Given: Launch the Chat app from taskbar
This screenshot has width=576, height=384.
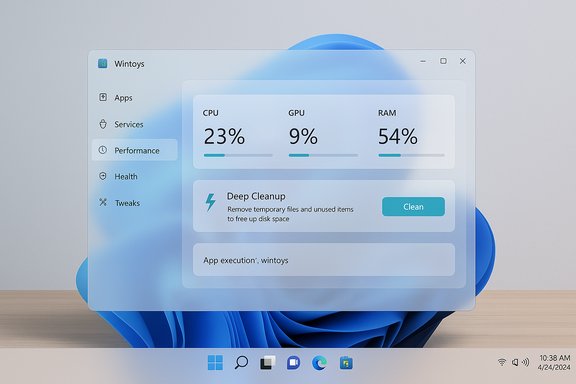Looking at the screenshot, I should (x=293, y=363).
